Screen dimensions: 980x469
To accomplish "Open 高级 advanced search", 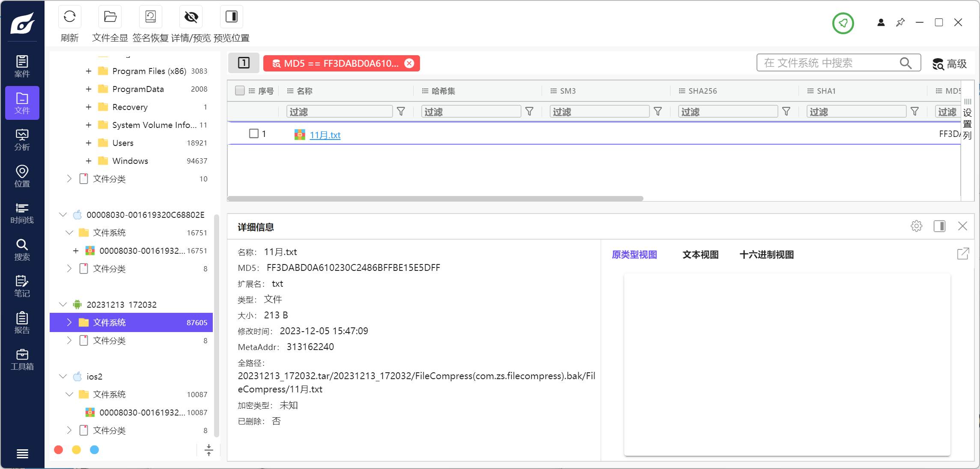I will tap(950, 64).
